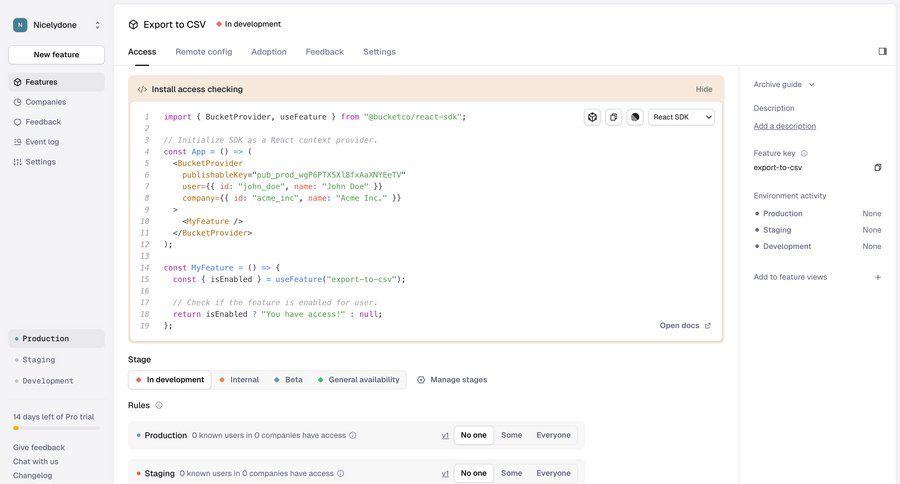Click the Pro trial progress bar
This screenshot has width=900, height=484.
click(56, 428)
